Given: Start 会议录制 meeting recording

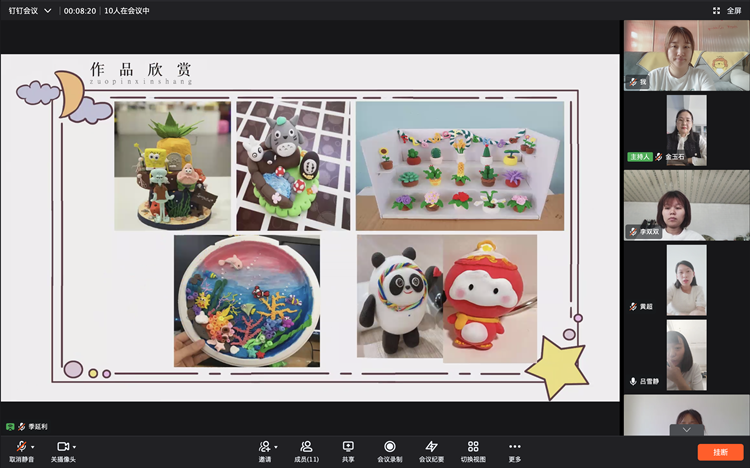Looking at the screenshot, I should pos(390,451).
